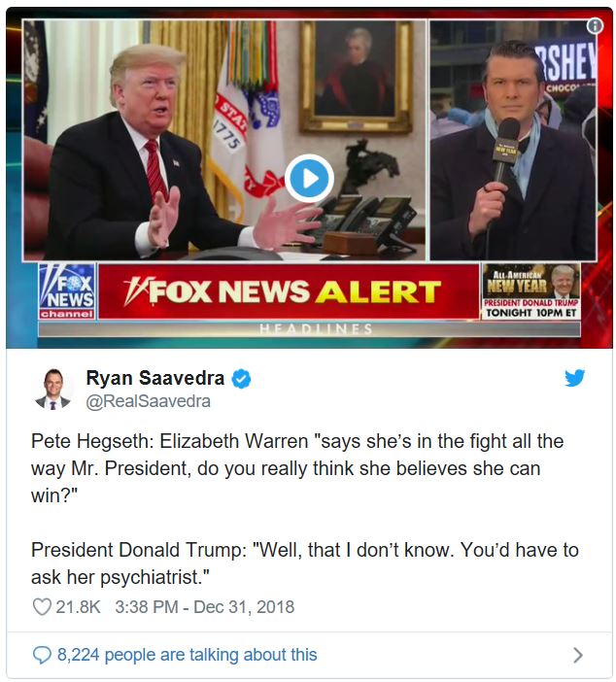Expand conversation with right chevron arrow
This screenshot has height=682, width=616.
(x=577, y=655)
